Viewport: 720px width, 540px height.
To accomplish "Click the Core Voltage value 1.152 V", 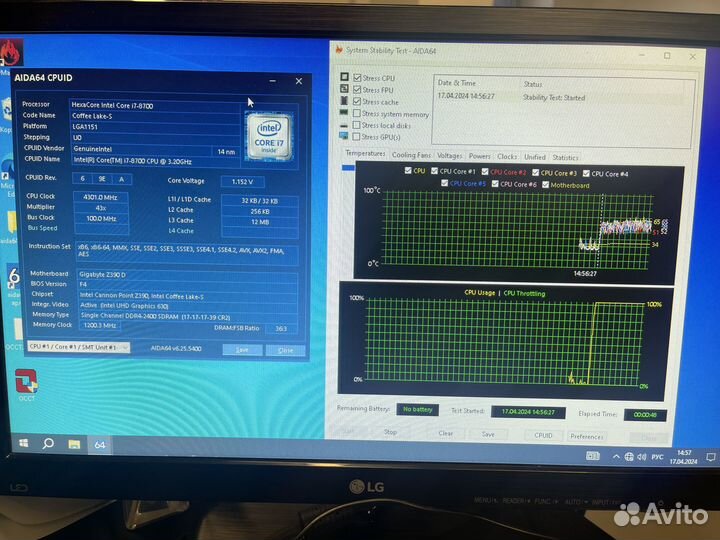I will click(x=242, y=181).
